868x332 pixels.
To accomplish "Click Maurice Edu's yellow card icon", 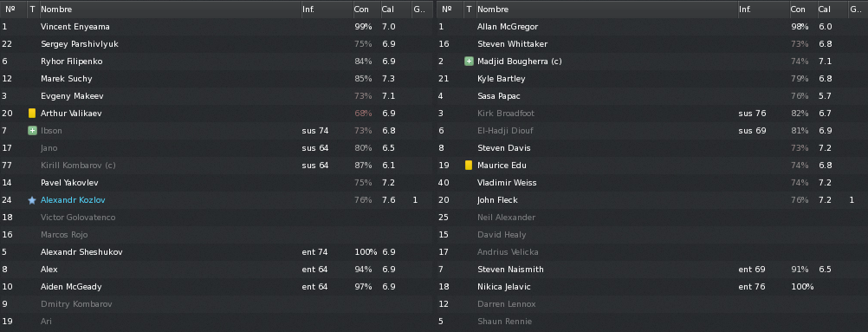I will click(x=469, y=166).
